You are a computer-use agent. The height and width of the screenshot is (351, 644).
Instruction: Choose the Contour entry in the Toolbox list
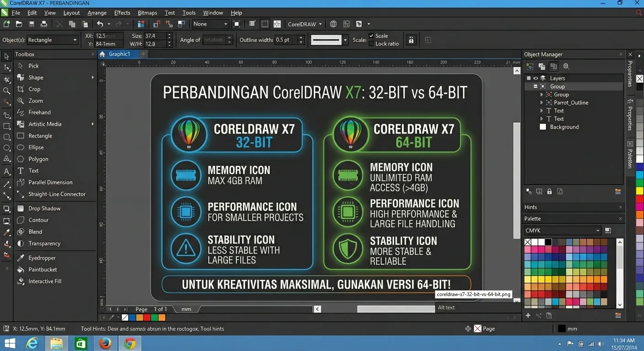[x=55, y=220]
